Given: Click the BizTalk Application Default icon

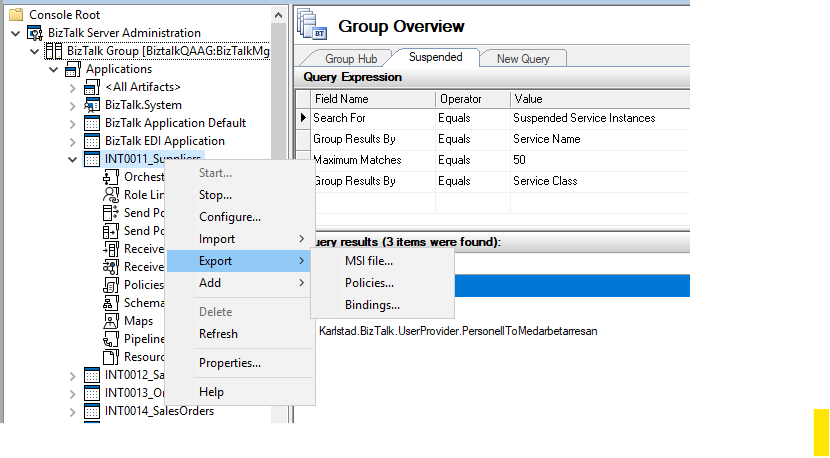Looking at the screenshot, I should [92, 123].
